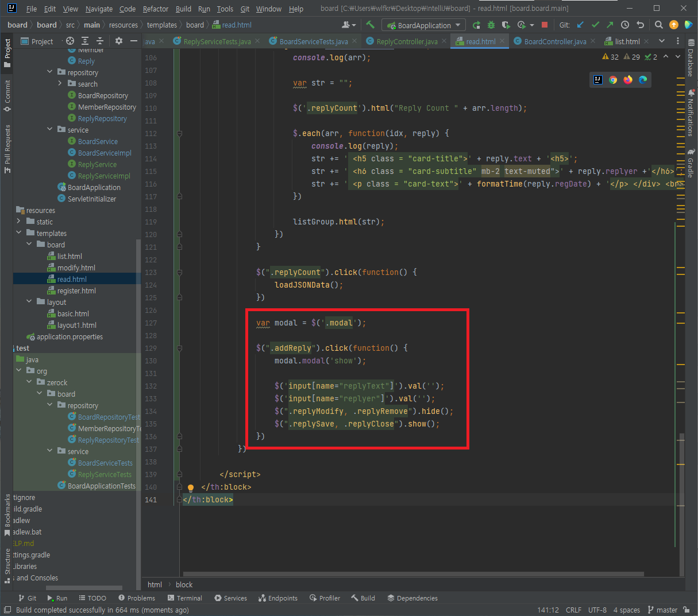This screenshot has width=698, height=616.
Task: Open Project panel settings gear
Action: click(119, 41)
